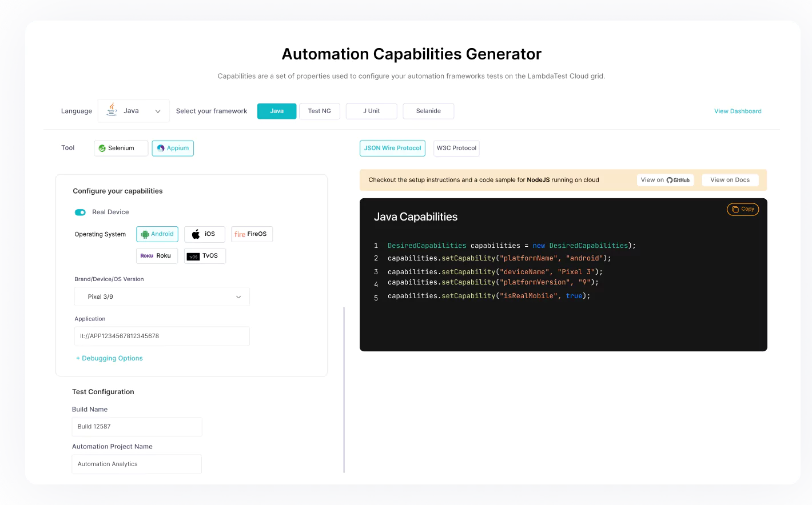Toggle the Real Device switch

80,211
